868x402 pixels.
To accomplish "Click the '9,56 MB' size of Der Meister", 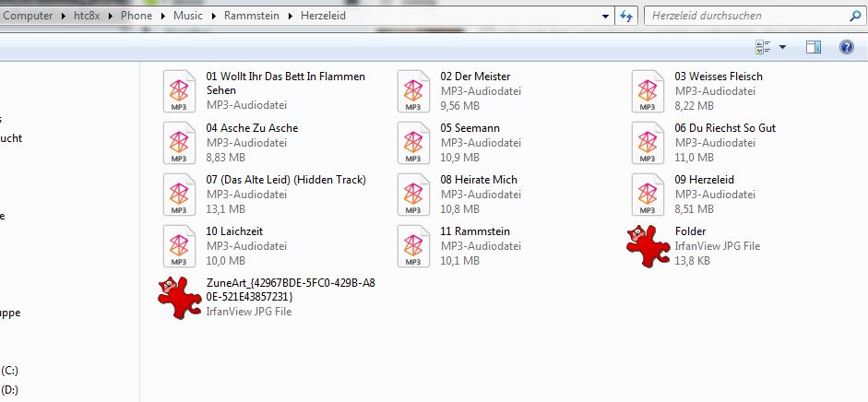I will [460, 106].
